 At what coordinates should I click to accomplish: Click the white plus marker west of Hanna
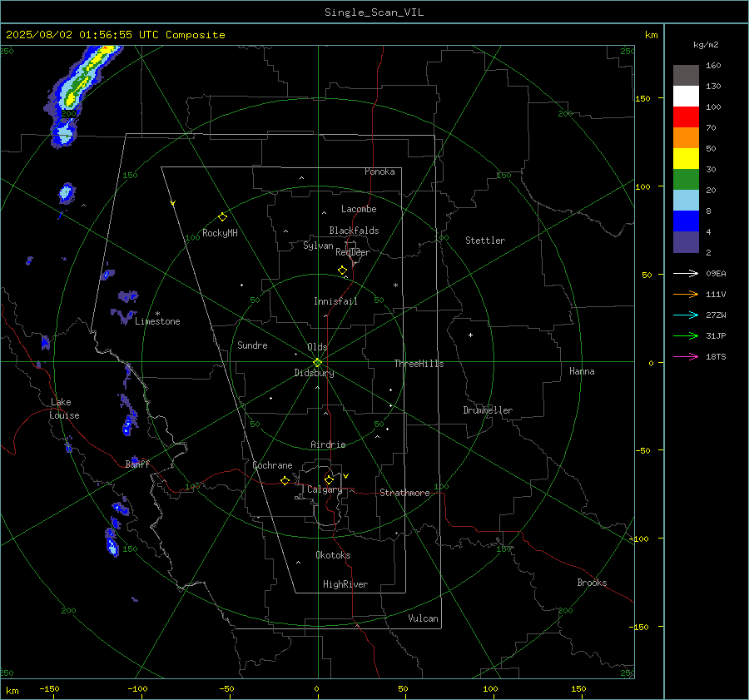tap(470, 335)
